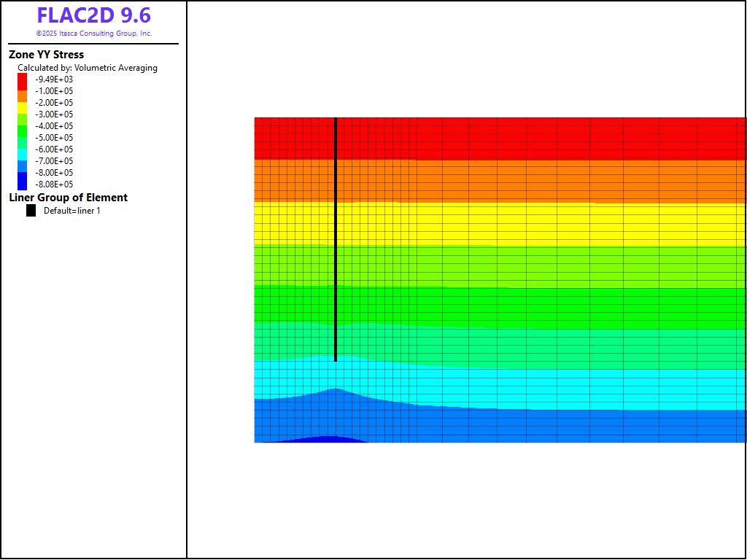Click the -9.49E+03 legend value

[x=54, y=79]
